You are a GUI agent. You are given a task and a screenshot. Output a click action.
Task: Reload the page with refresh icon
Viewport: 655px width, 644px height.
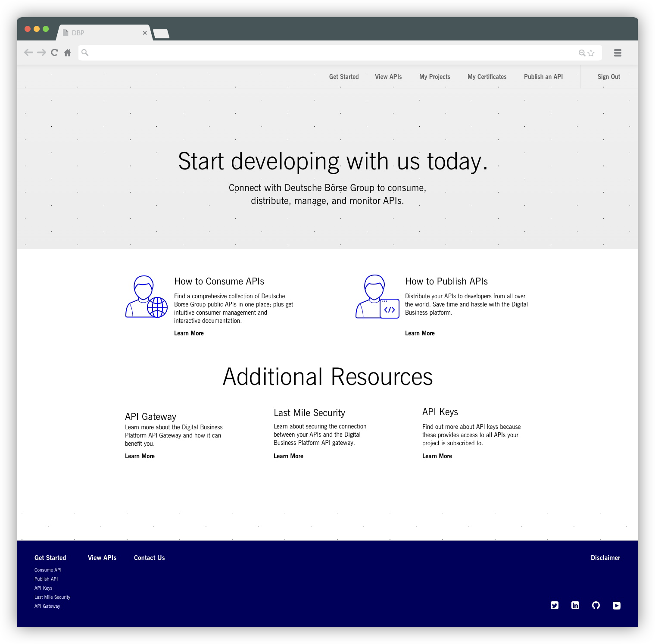pos(54,53)
